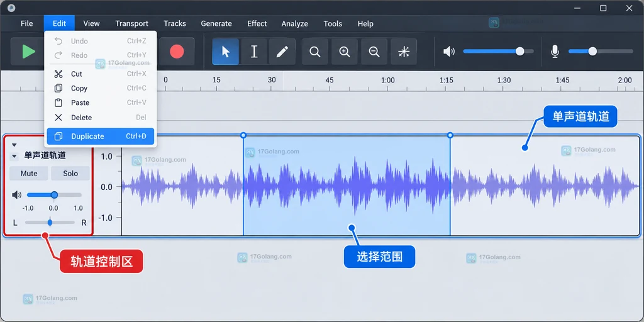Open the Help menu

pos(365,23)
